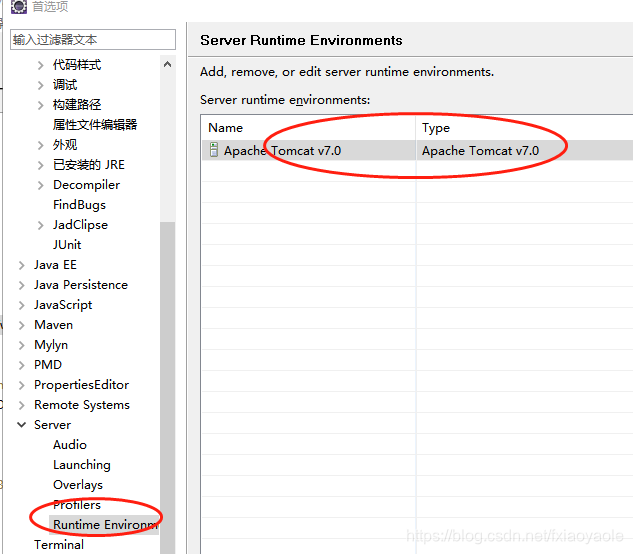The height and width of the screenshot is (554, 633).
Task: Expand the 代码样式 tree node
Action: pos(40,65)
